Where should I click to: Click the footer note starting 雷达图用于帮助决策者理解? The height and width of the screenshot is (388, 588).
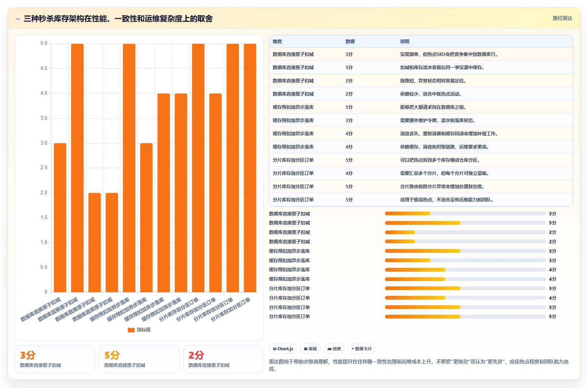coord(419,365)
